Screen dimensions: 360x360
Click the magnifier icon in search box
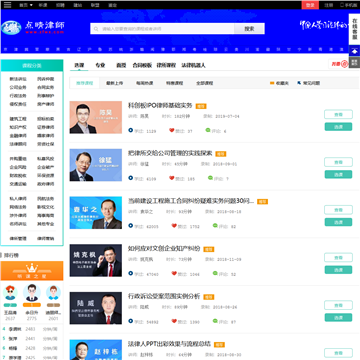point(96,29)
